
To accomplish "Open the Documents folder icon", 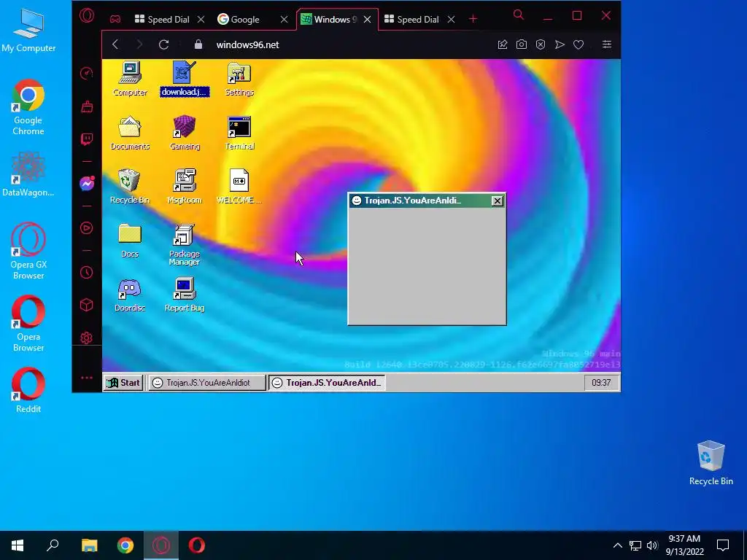I will click(130, 133).
